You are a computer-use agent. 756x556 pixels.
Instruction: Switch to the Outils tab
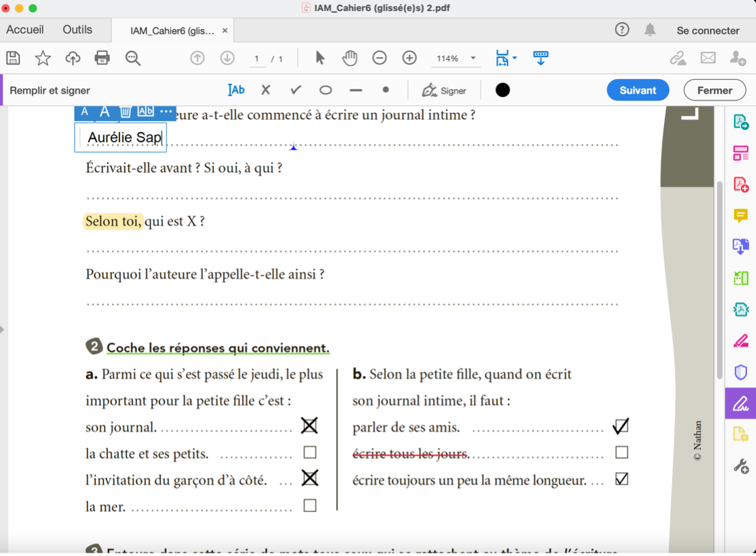coord(78,30)
